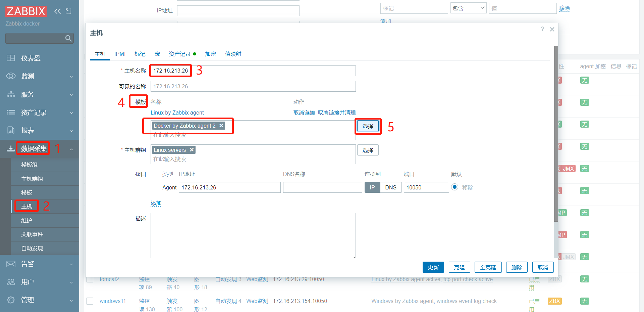
Task: Click the 取消 button
Action: 543,267
